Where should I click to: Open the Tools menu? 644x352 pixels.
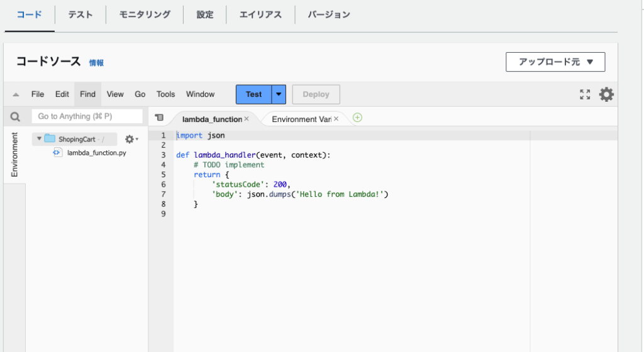(165, 94)
